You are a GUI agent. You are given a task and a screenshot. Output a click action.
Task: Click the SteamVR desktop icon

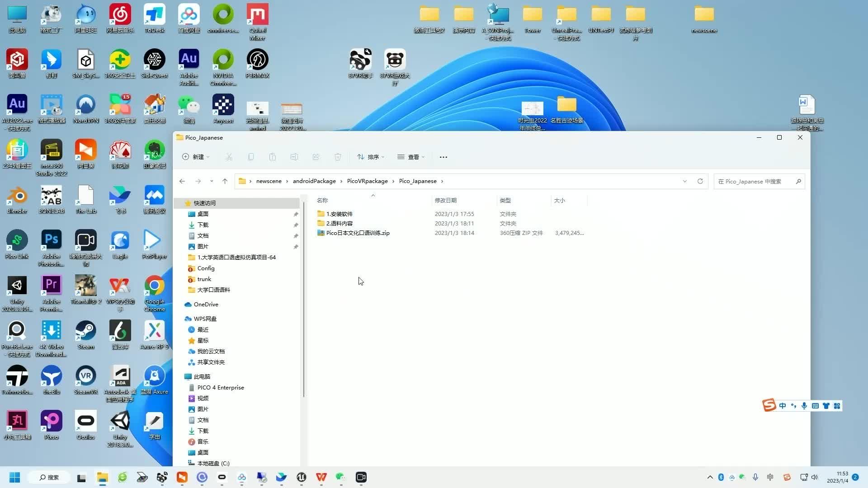86,380
